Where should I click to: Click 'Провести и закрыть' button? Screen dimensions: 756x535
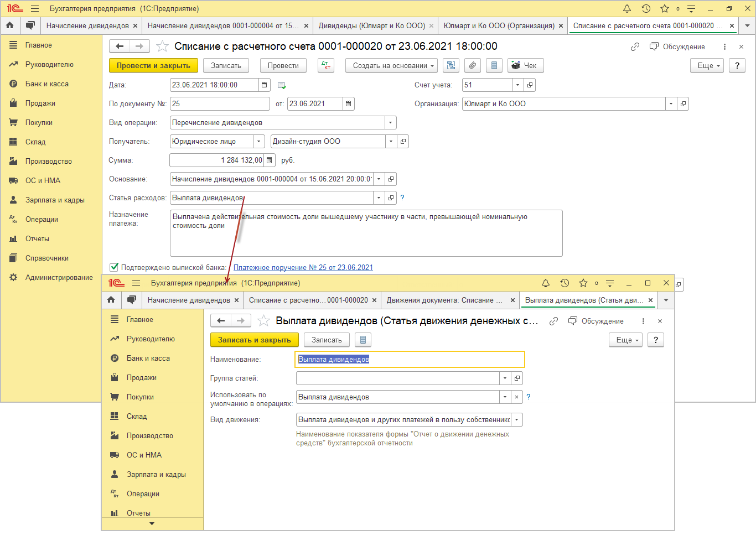coord(153,65)
